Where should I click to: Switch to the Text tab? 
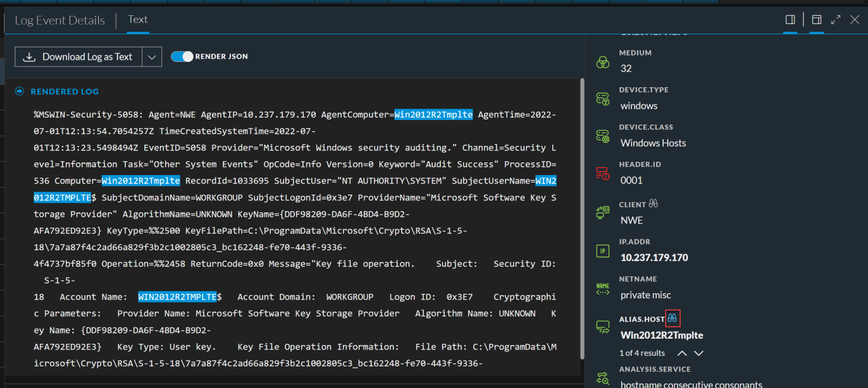(x=138, y=20)
